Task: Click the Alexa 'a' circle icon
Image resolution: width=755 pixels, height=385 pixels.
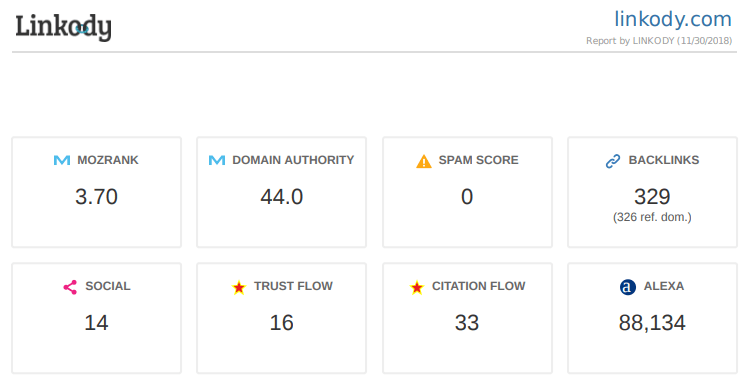Action: click(628, 287)
